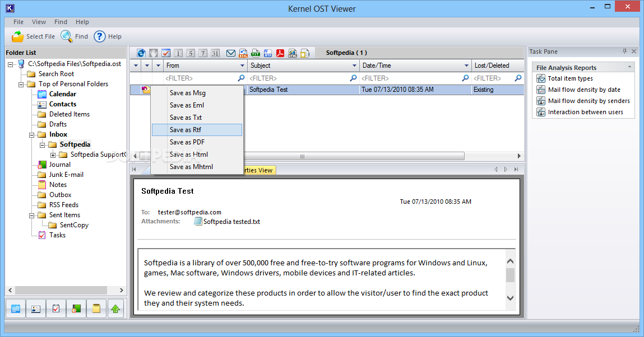644x337 pixels.
Task: Open the Date/Time column dropdown arrow
Action: click(466, 65)
